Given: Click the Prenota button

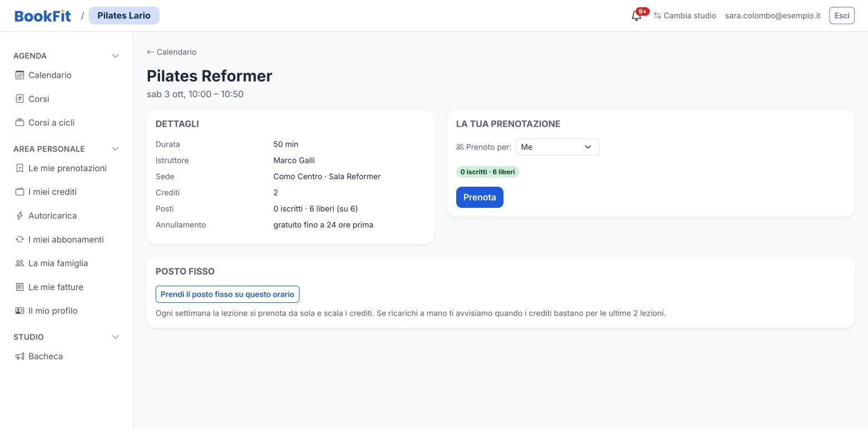Looking at the screenshot, I should tap(480, 197).
